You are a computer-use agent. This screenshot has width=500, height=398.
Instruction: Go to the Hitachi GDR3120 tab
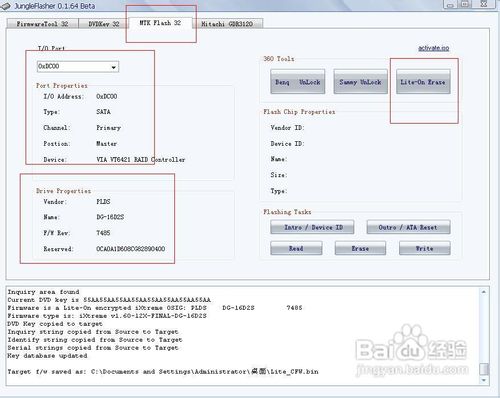[227, 24]
